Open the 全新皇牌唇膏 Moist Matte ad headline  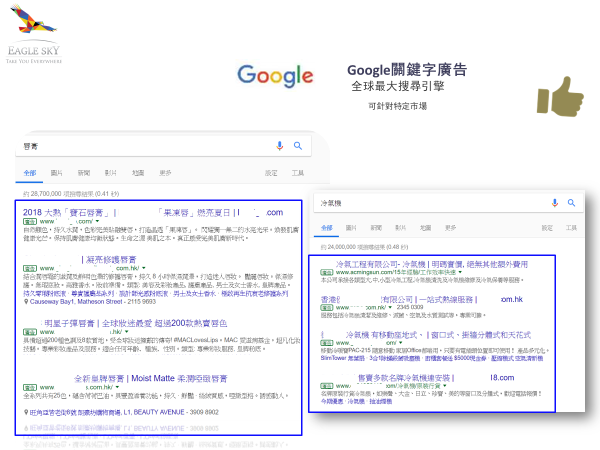point(151,378)
